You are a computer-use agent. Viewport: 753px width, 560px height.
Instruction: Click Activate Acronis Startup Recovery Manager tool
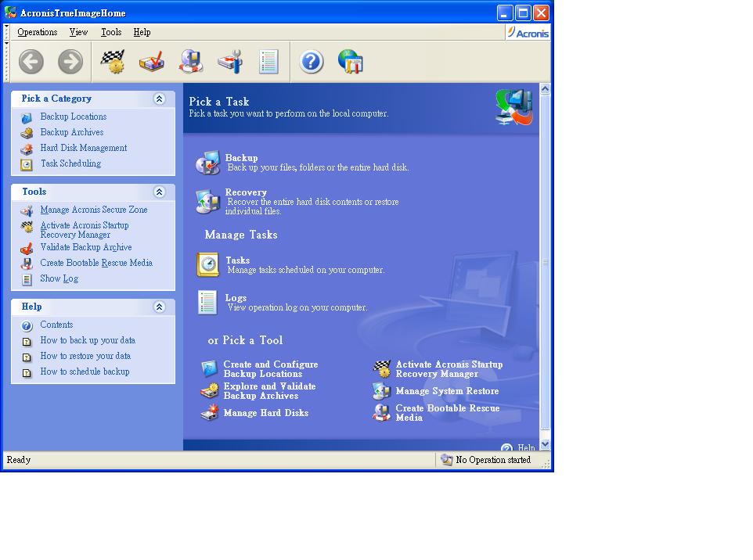(x=449, y=369)
